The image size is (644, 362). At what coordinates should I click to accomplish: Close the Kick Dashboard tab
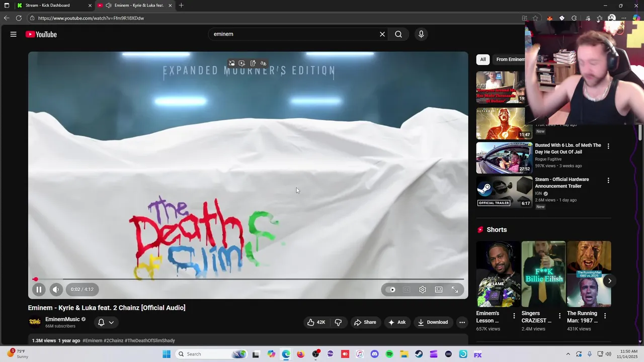point(90,6)
